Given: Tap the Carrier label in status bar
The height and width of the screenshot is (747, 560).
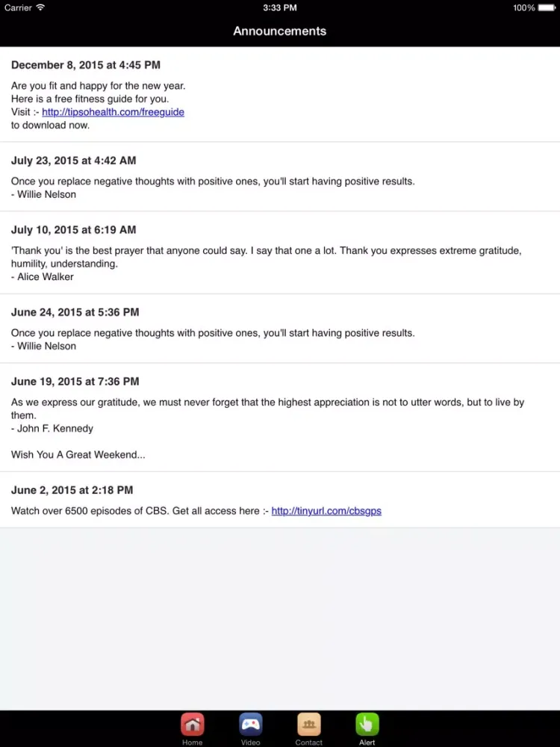Looking at the screenshot, I should coord(18,7).
